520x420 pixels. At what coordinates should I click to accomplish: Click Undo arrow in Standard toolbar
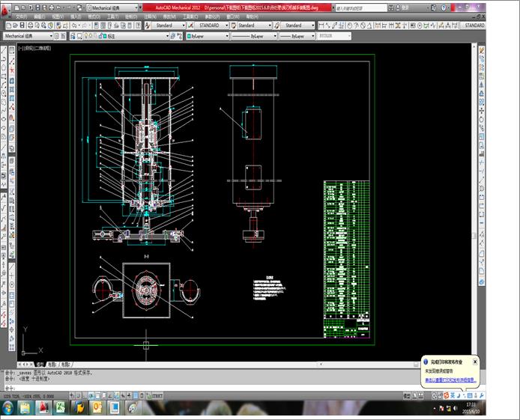pos(74,25)
